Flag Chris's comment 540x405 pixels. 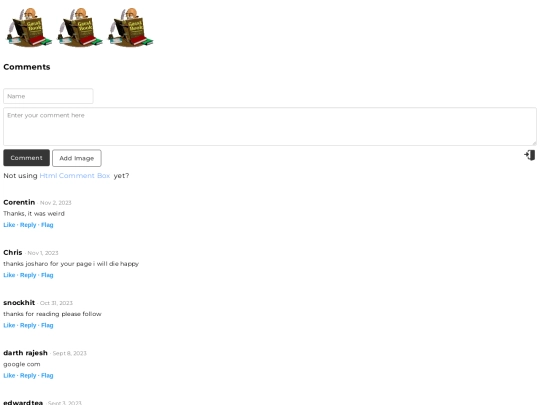pyautogui.click(x=47, y=275)
